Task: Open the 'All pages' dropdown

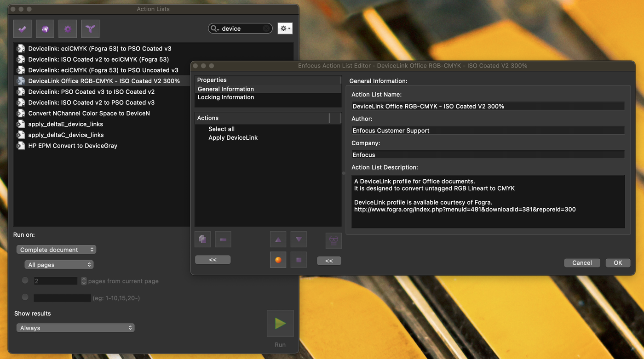Action: click(59, 265)
